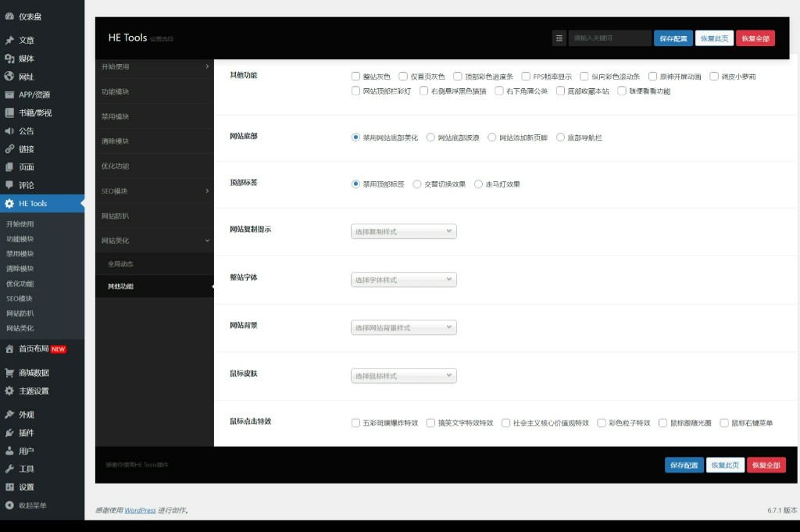Open 功能模块 in the plugin panel
Image resolution: width=800 pixels, height=532 pixels.
(155, 91)
